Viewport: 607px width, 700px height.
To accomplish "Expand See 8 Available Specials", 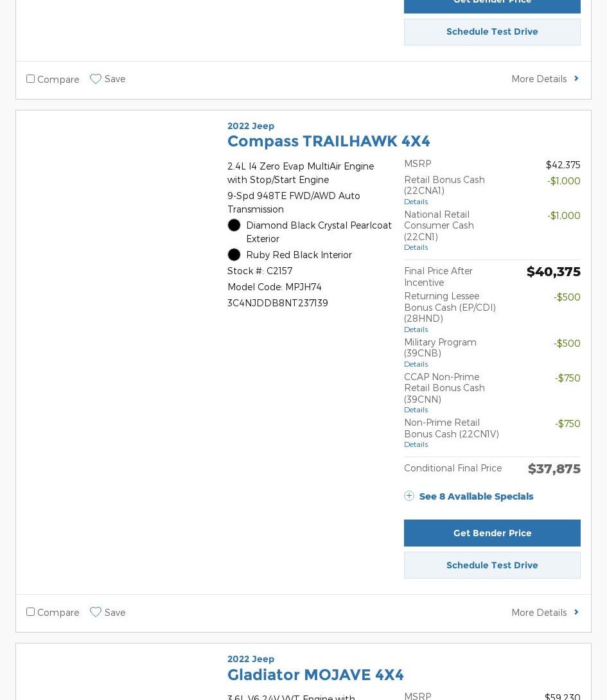I will point(476,496).
